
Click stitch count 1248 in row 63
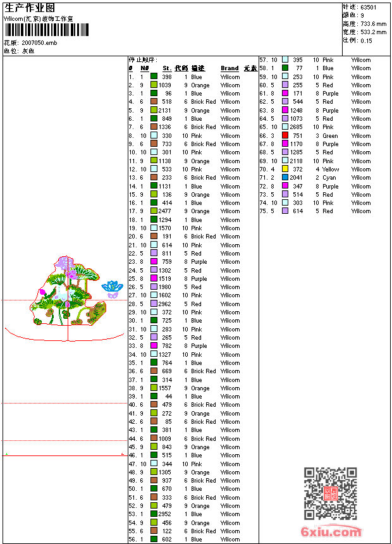click(297, 110)
